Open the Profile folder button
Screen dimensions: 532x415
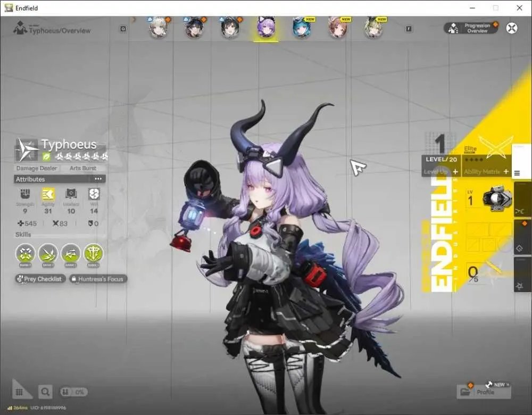coord(484,392)
